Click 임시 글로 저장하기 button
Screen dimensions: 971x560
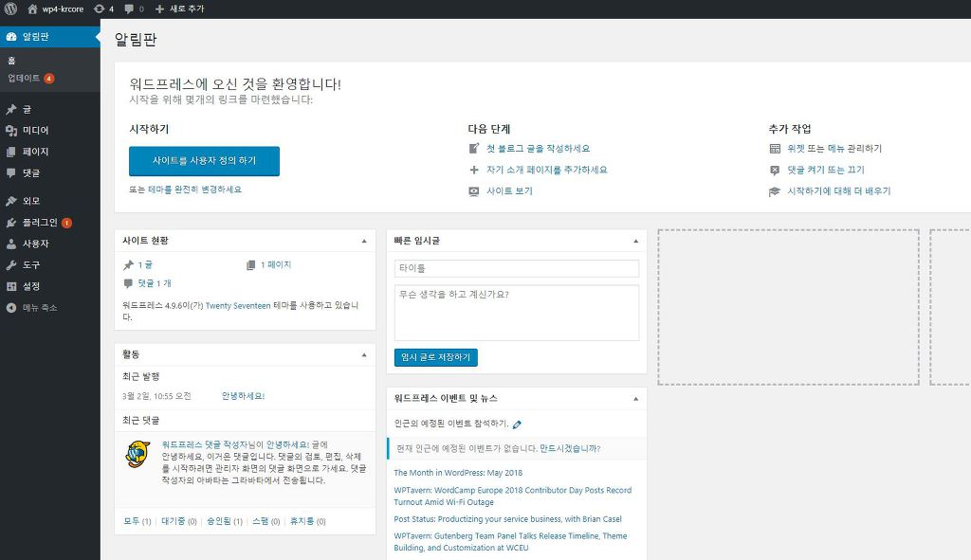pyautogui.click(x=436, y=357)
